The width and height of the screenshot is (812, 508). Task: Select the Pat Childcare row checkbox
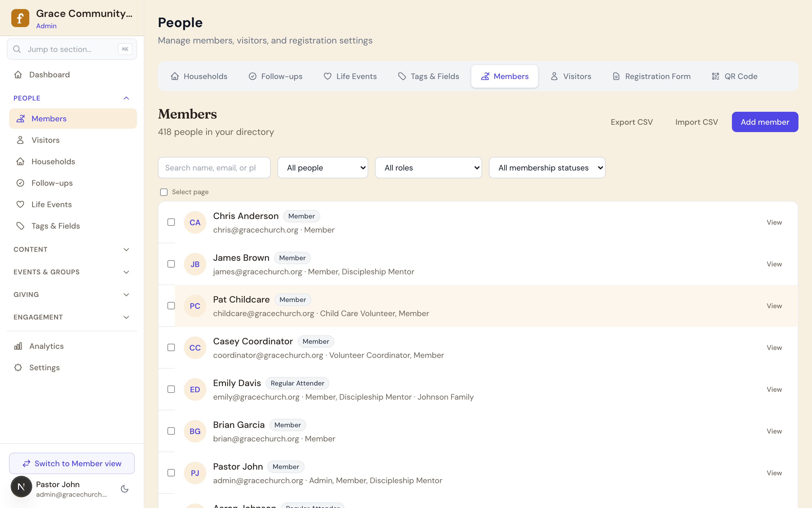[x=171, y=306]
